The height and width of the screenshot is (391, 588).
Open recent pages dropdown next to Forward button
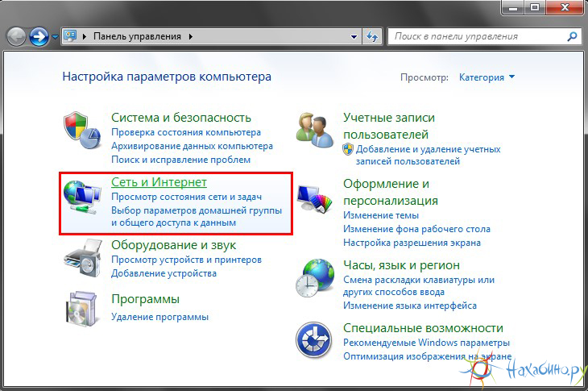[56, 36]
